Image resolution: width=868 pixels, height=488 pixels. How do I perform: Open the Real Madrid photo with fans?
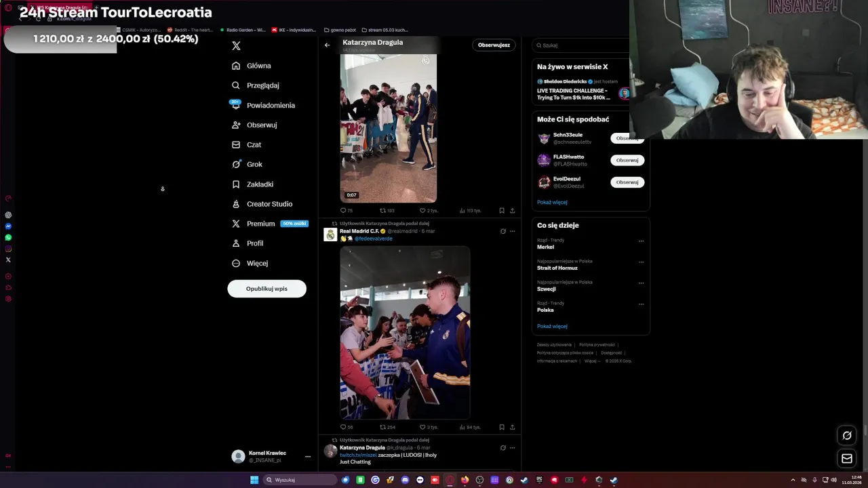pos(405,333)
